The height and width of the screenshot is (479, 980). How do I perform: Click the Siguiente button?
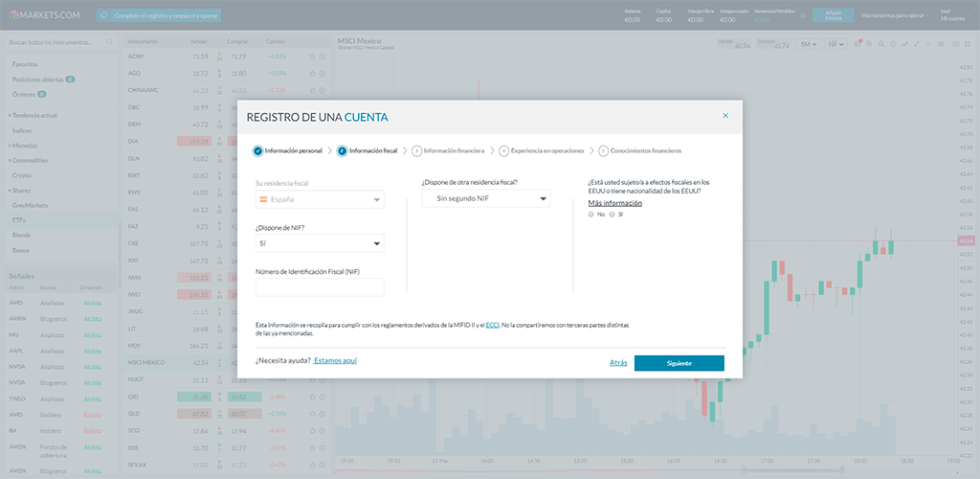click(679, 363)
